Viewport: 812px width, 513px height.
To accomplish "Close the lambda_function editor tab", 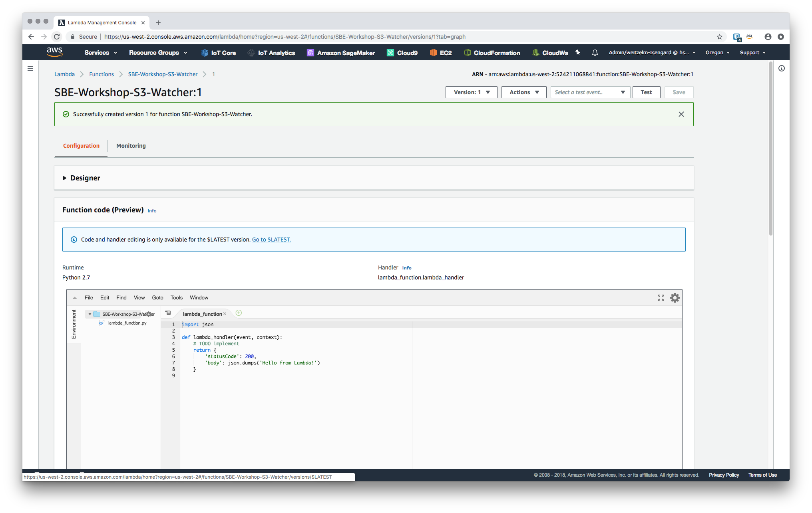I will [225, 314].
